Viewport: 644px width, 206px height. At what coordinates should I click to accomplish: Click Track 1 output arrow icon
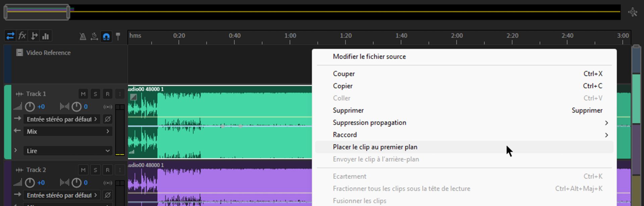[17, 131]
